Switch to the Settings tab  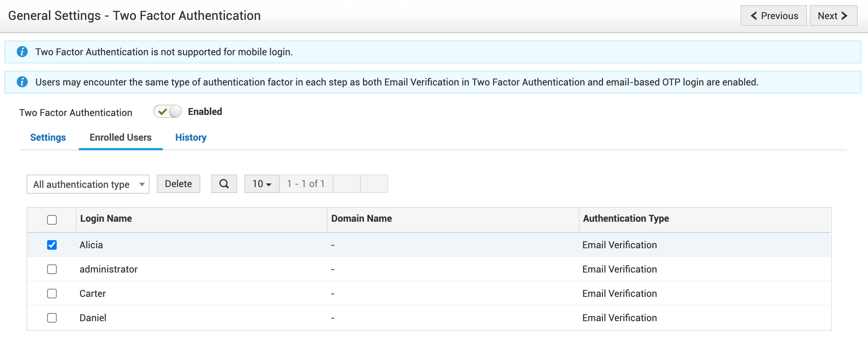48,137
